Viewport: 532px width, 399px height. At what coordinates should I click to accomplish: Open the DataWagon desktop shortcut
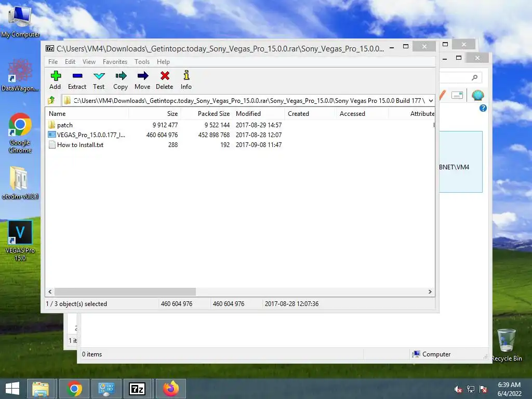20,75
